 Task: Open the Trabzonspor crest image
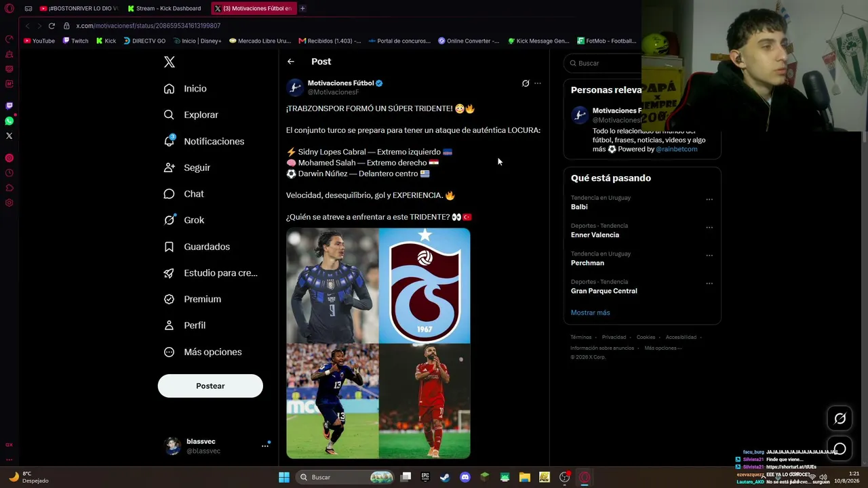point(425,285)
